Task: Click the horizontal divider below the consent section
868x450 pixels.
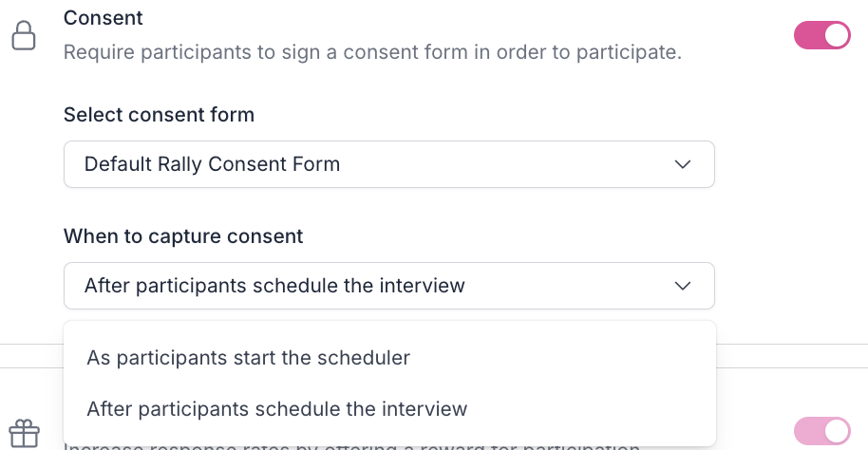Action: [788, 344]
